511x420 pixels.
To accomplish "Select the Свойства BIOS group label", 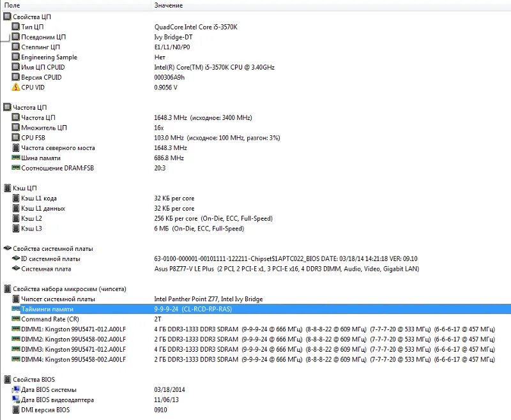I will pos(34,380).
